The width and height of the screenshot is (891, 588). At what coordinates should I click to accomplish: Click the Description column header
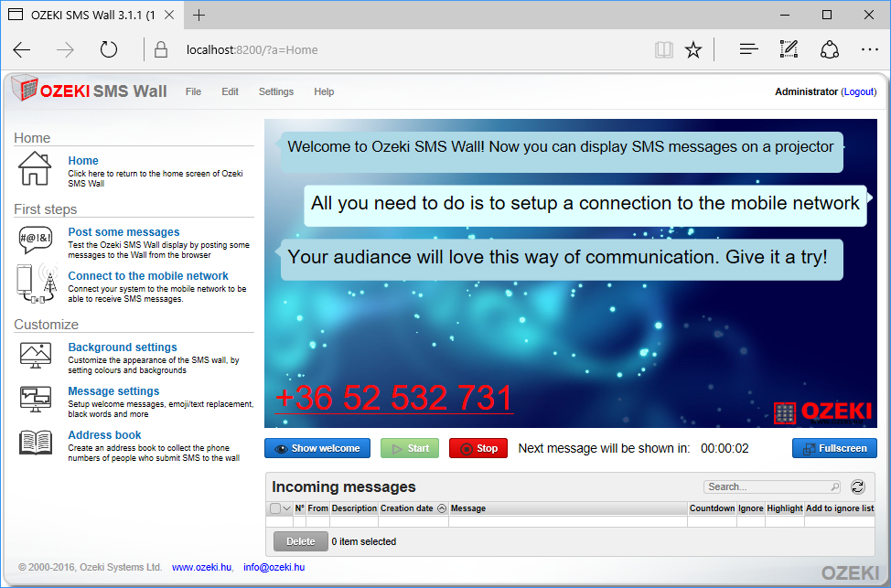click(354, 508)
